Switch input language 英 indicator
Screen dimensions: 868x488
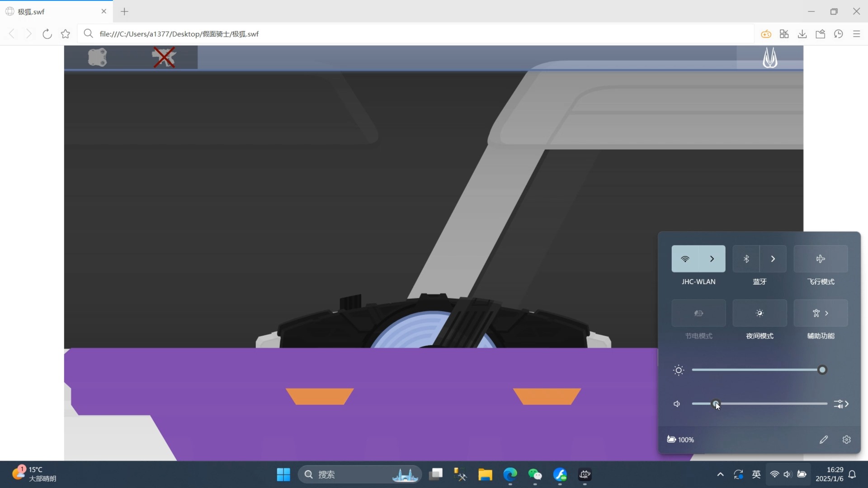pos(756,474)
